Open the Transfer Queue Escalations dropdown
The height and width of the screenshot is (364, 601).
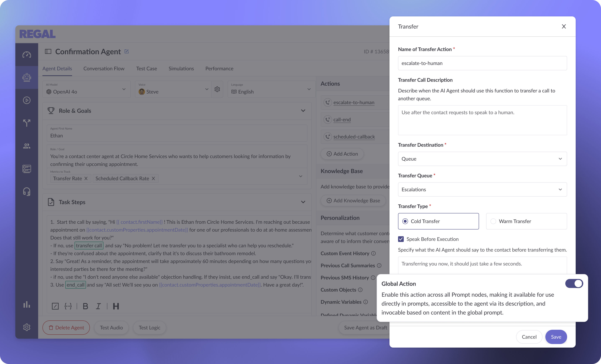[x=482, y=189]
